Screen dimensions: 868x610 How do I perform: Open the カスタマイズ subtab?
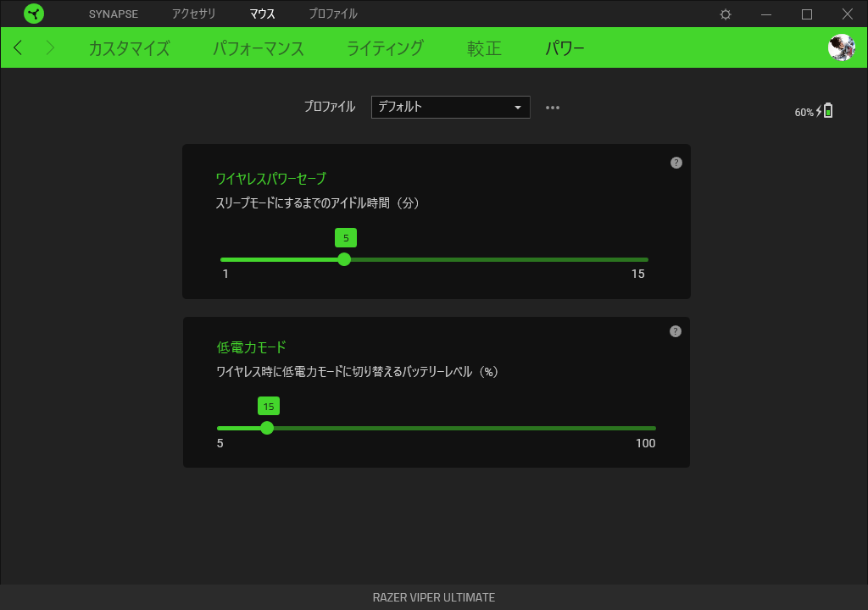(x=130, y=48)
